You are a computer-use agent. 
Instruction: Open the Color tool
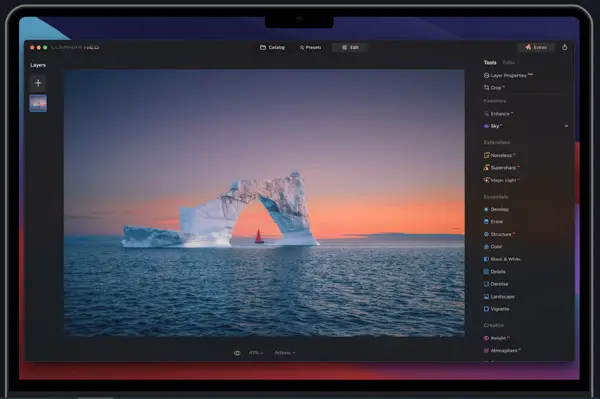[493, 247]
